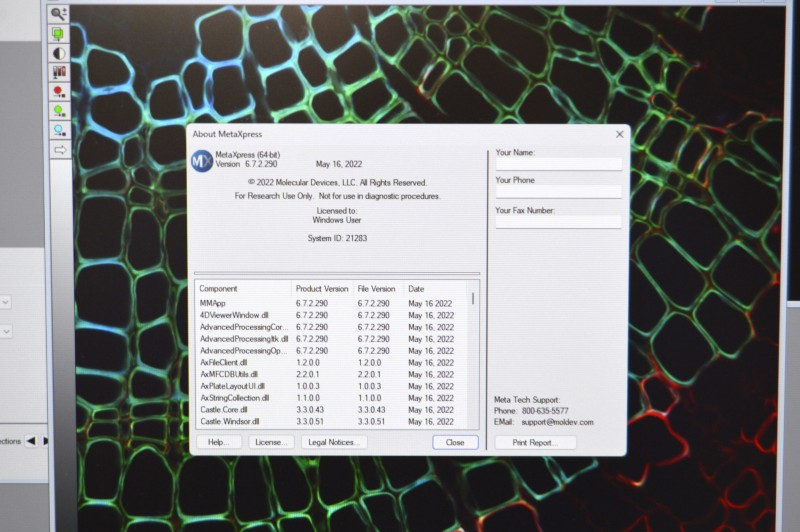The image size is (800, 532).
Task: Expand the lower dropdown in left panel
Action: coord(5,331)
